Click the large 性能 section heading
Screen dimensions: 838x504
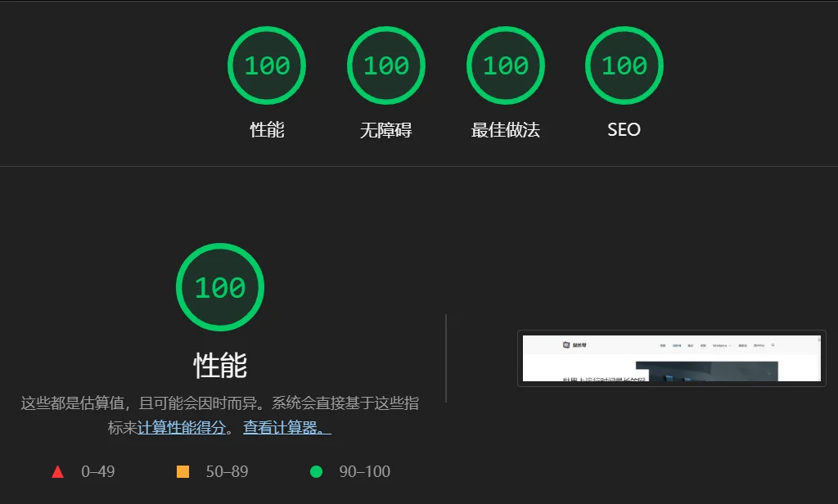[x=220, y=365]
